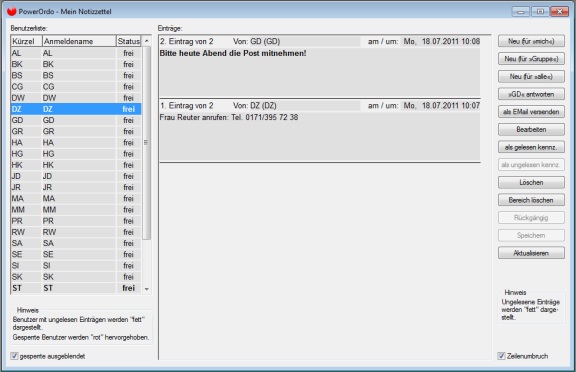
Task: Maximize the PowerOrdo window
Action: [540, 11]
